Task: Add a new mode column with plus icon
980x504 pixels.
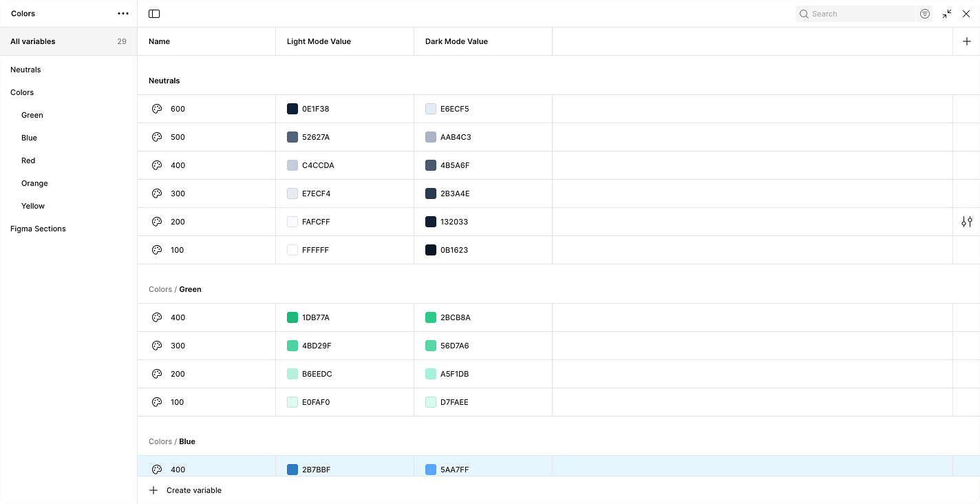Action: pos(966,41)
